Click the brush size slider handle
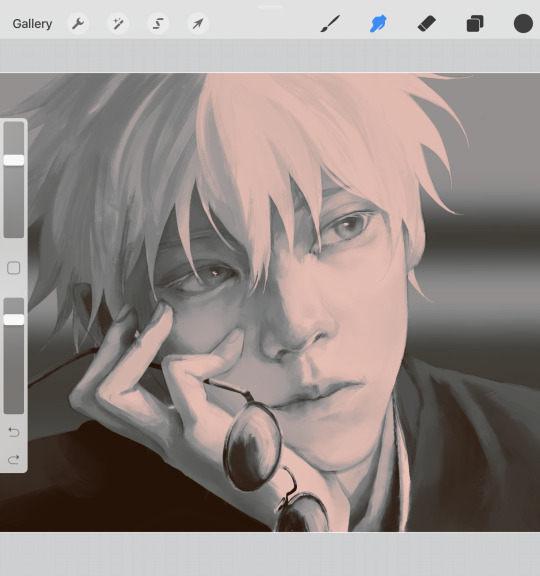540x576 pixels. coord(14,160)
